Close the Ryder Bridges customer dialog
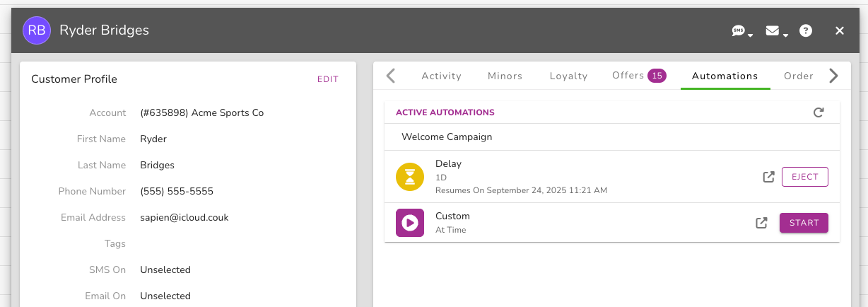 pos(840,31)
